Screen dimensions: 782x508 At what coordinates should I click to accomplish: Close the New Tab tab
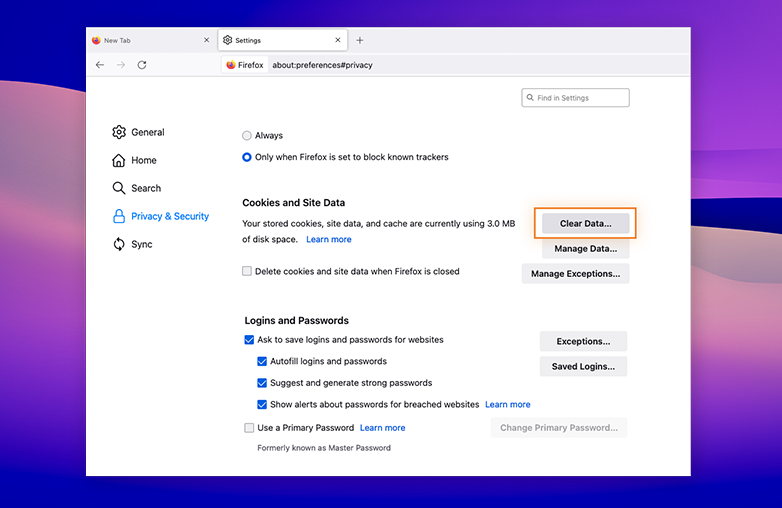coord(206,40)
